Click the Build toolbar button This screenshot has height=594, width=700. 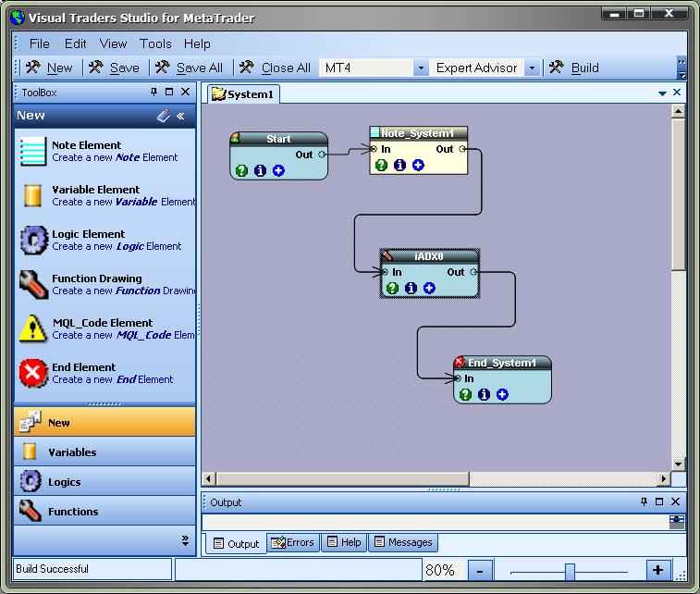click(574, 68)
